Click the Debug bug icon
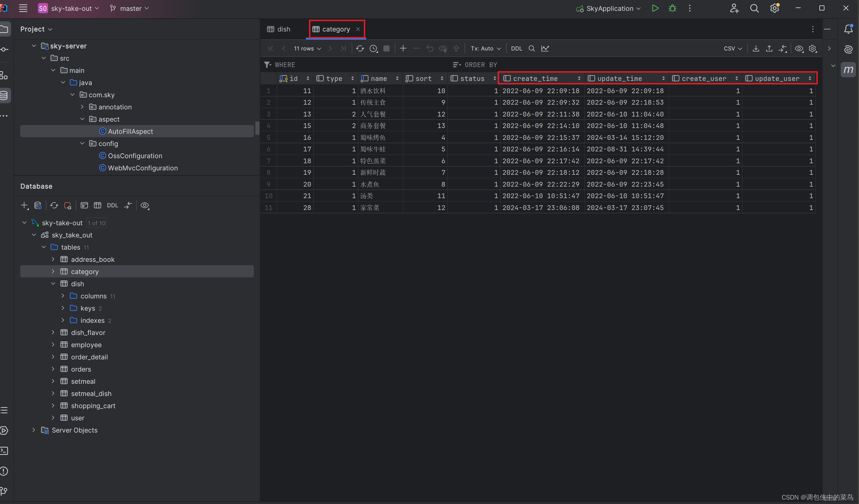The width and height of the screenshot is (859, 504). (672, 8)
